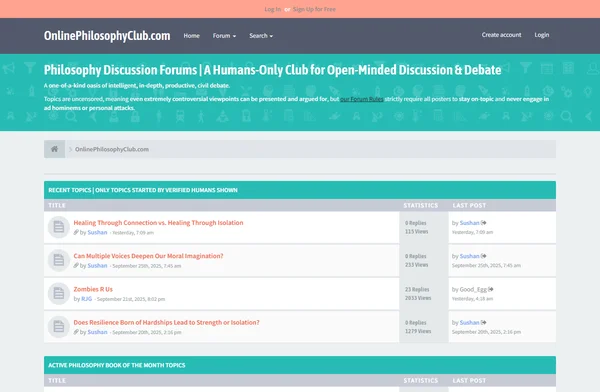Open Zombies R Us topic
Image resolution: width=600 pixels, height=392 pixels.
93,289
